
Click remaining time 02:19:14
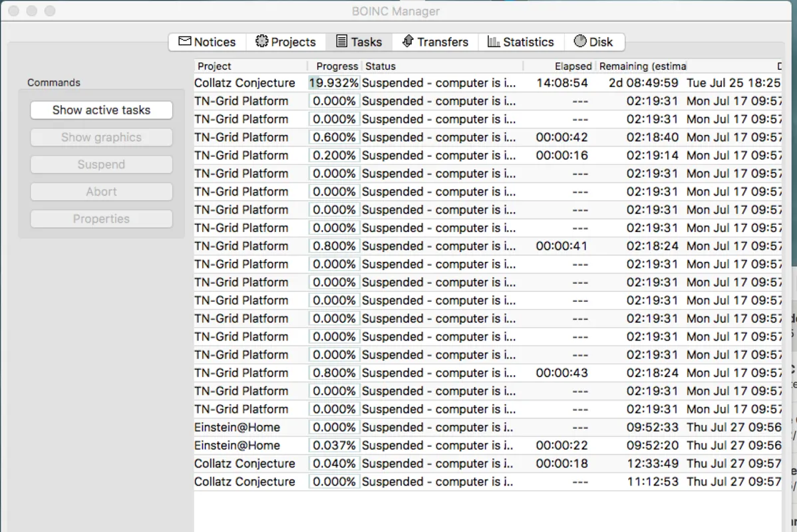652,156
